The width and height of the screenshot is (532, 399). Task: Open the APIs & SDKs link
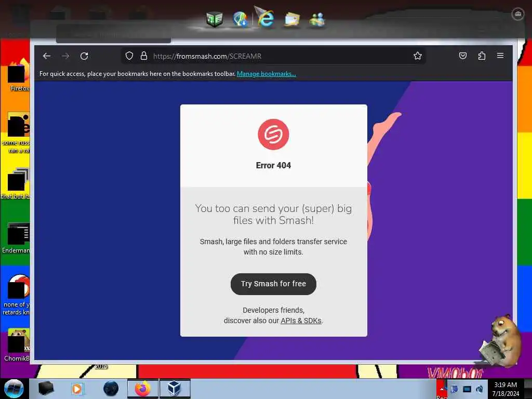point(301,321)
